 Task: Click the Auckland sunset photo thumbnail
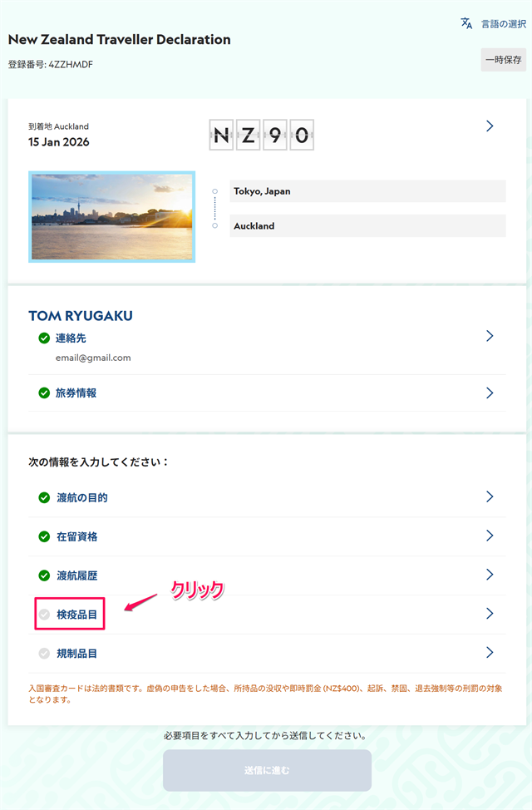coord(111,216)
